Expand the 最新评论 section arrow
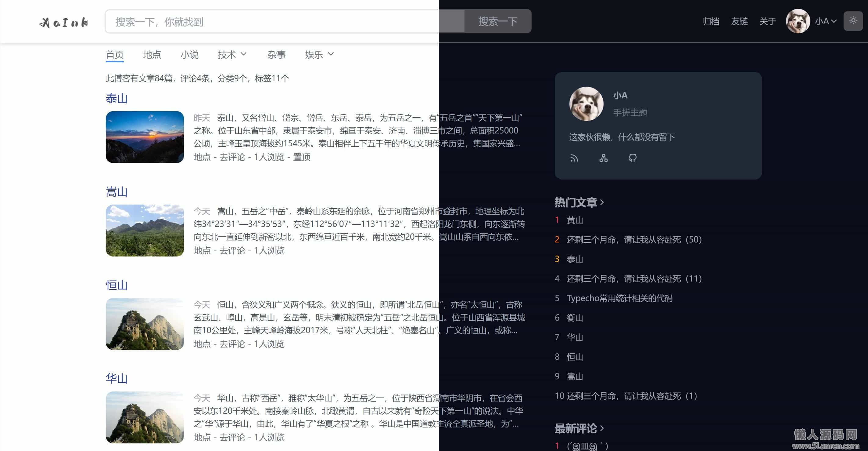 pos(602,428)
